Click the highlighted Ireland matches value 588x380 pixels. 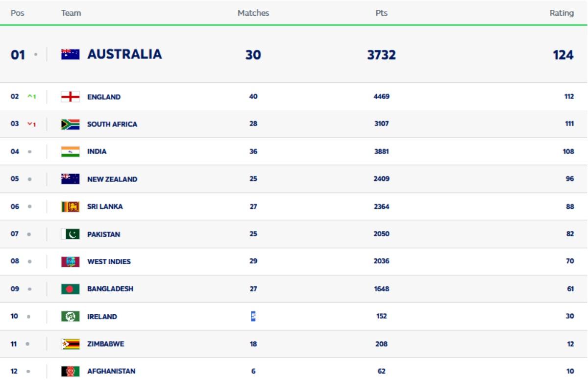[253, 316]
